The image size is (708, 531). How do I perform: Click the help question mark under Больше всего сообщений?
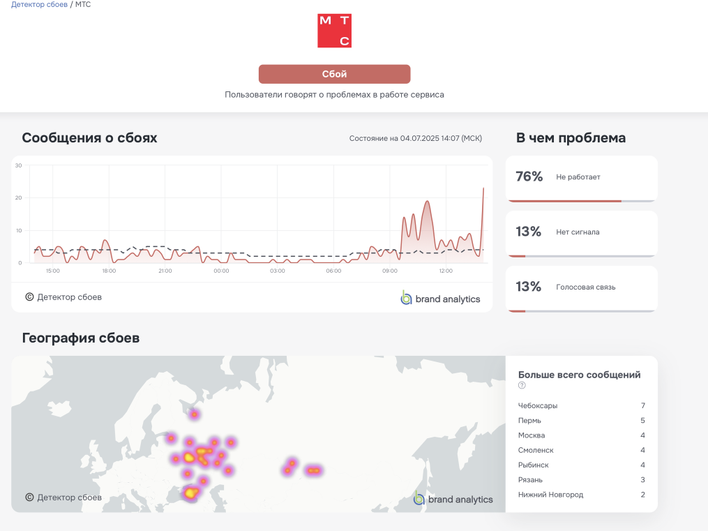pos(522,385)
